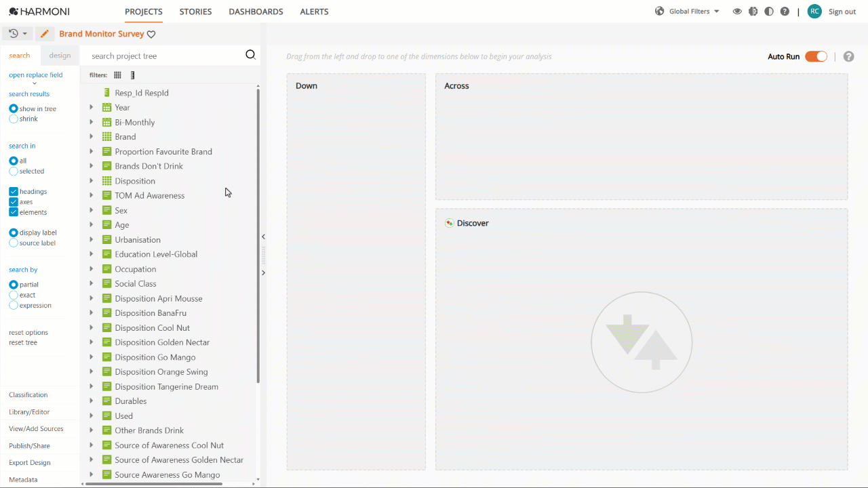This screenshot has height=488, width=868.
Task: Click the Bi-Monthly calendar icon
Action: 106,122
